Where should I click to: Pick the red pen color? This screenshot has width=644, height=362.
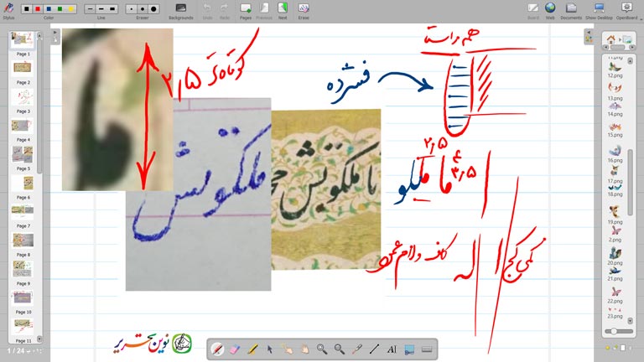pyautogui.click(x=39, y=8)
